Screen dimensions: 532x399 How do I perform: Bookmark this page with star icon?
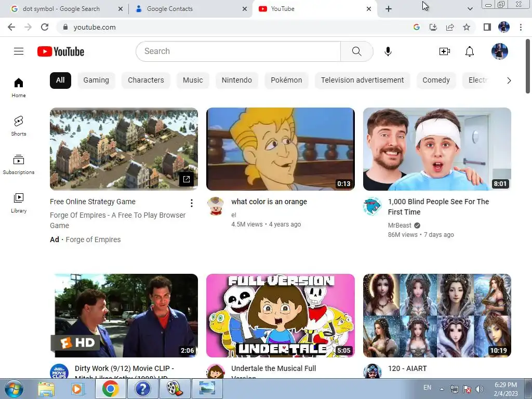[467, 27]
